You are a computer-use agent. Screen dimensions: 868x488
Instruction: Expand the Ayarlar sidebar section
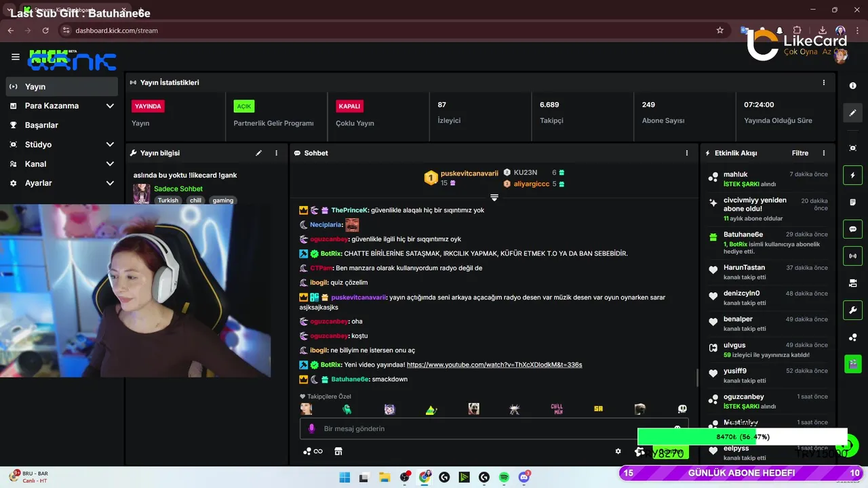point(62,183)
